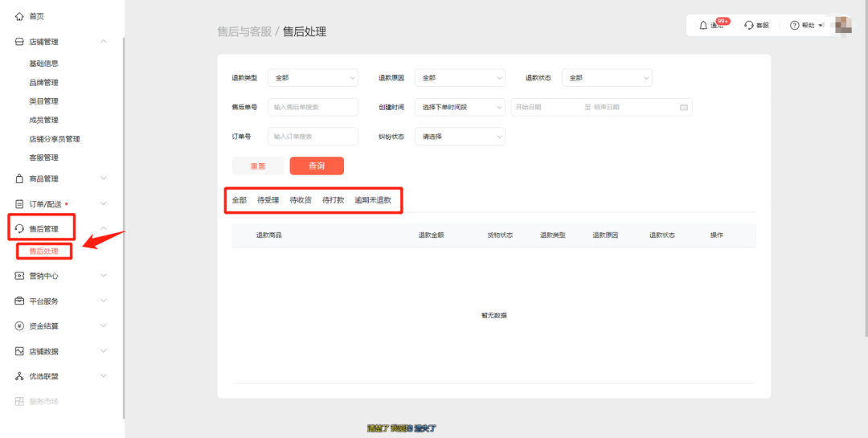Click the 店铺管理 store icon
The height and width of the screenshot is (438, 868).
(x=19, y=42)
